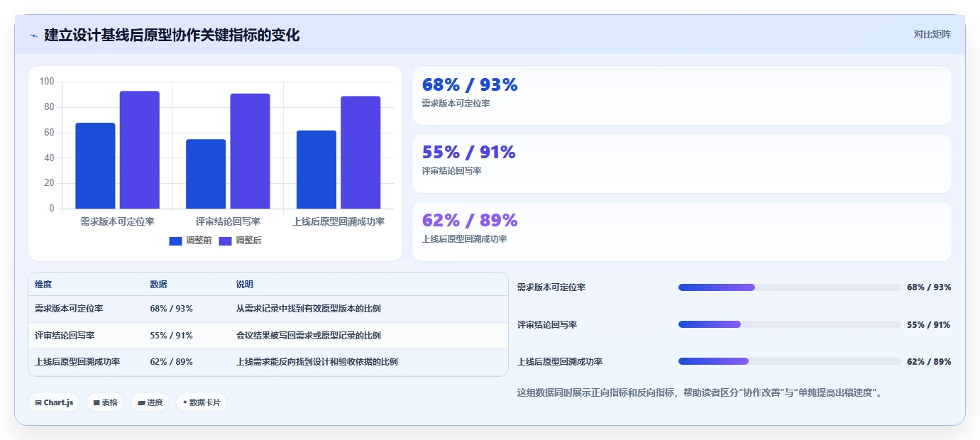
Task: Click description 会议结果被写回需求或原型记录的比例
Action: coord(309,335)
